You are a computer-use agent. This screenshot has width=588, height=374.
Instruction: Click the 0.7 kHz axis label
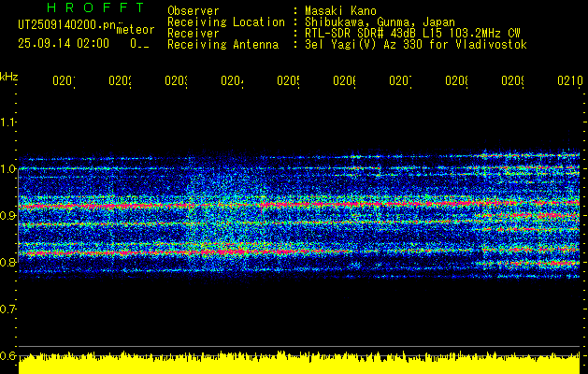click(x=7, y=309)
